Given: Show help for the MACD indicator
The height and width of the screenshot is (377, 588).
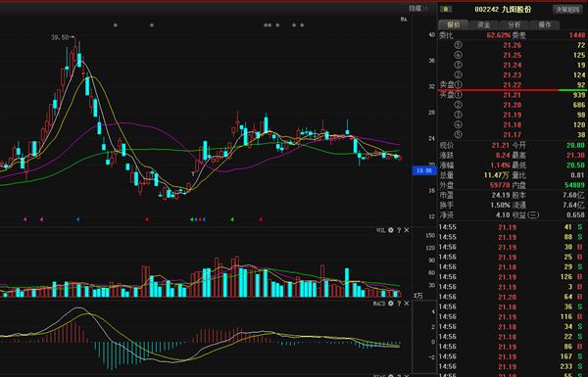Looking at the screenshot, I should [x=399, y=304].
